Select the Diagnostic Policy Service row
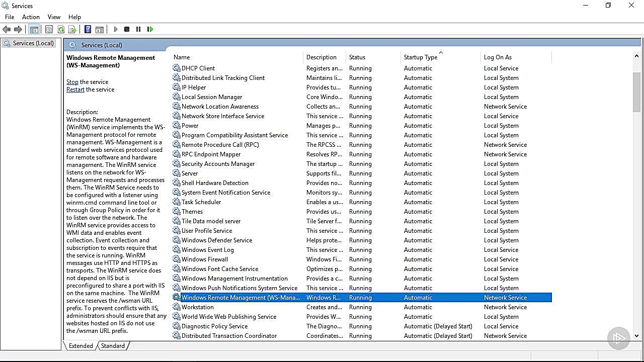 361,326
